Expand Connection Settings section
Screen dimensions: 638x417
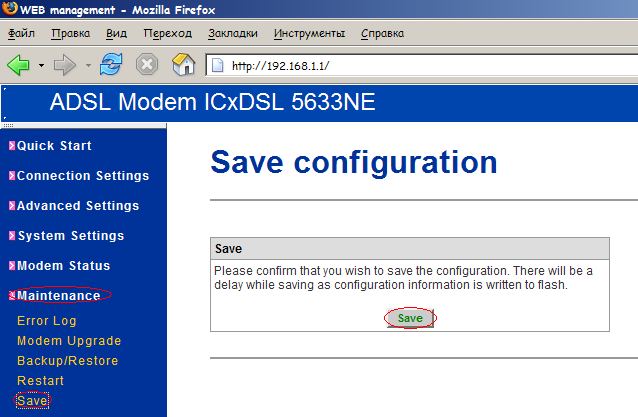click(x=83, y=176)
